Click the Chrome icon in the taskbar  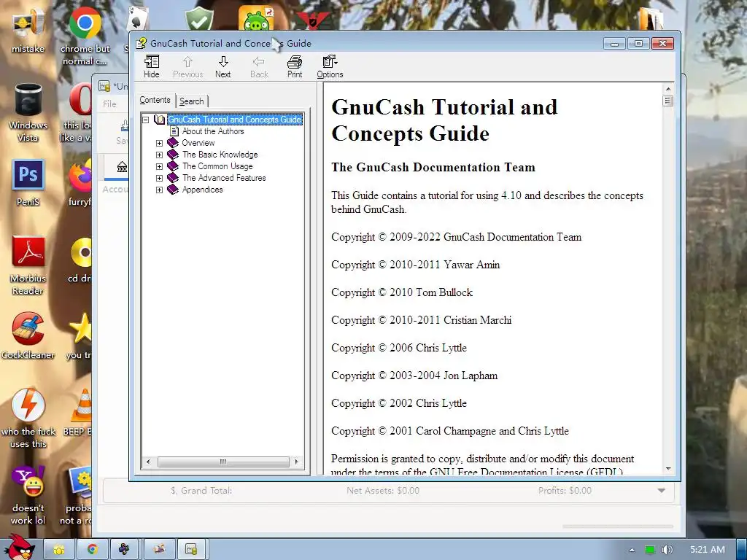tap(92, 550)
